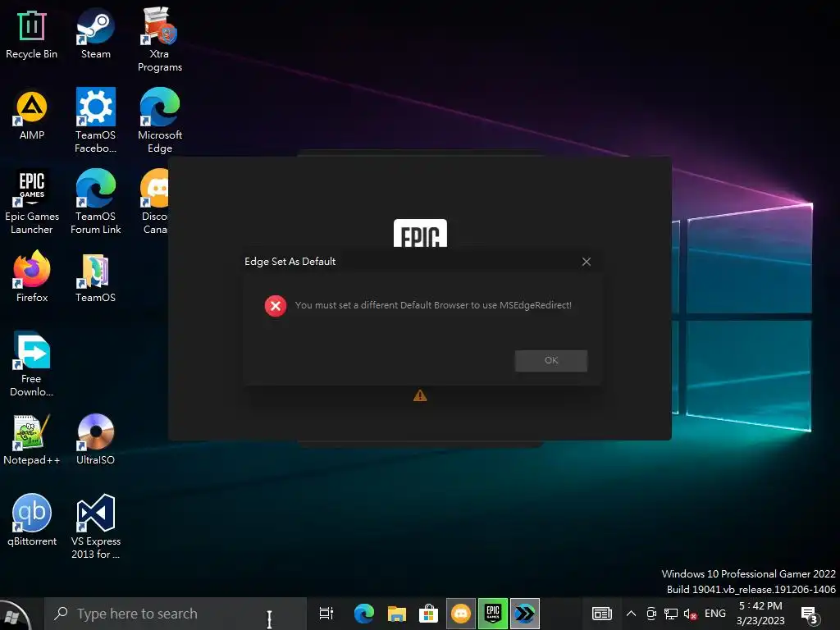
Task: Select the VS Express 2013 desktop shortcut
Action: (95, 527)
